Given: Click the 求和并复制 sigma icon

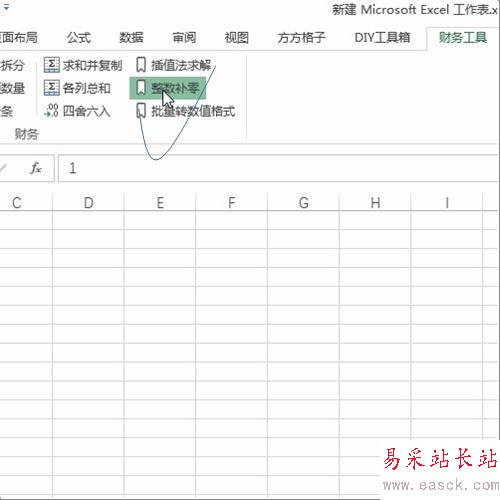Looking at the screenshot, I should [x=52, y=65].
